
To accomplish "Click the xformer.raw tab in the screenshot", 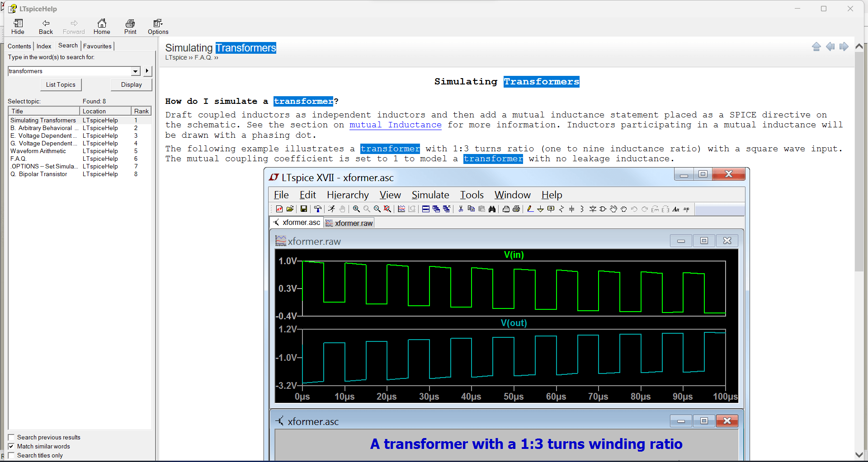I will coord(349,223).
